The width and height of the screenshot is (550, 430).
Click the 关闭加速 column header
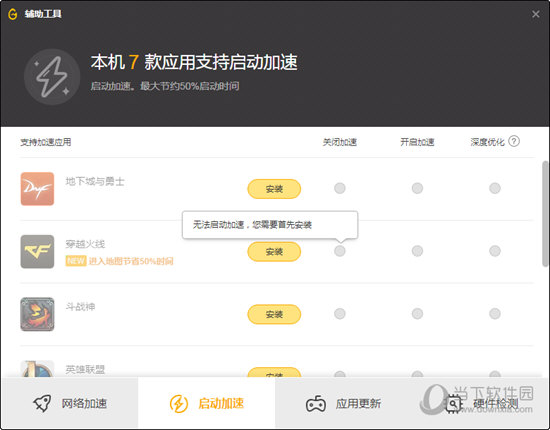point(340,142)
